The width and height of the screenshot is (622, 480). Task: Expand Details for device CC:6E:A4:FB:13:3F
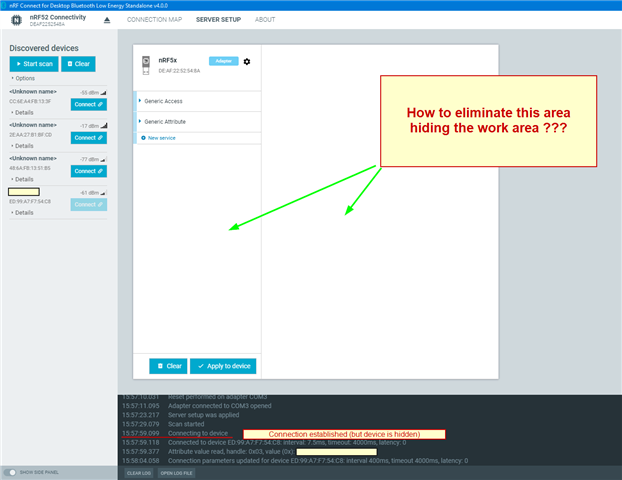22,113
